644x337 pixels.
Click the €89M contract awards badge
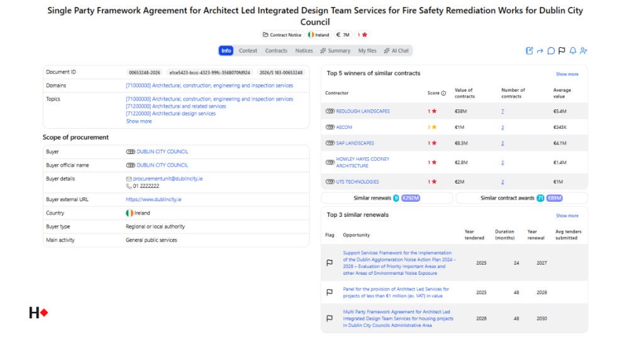(x=555, y=198)
